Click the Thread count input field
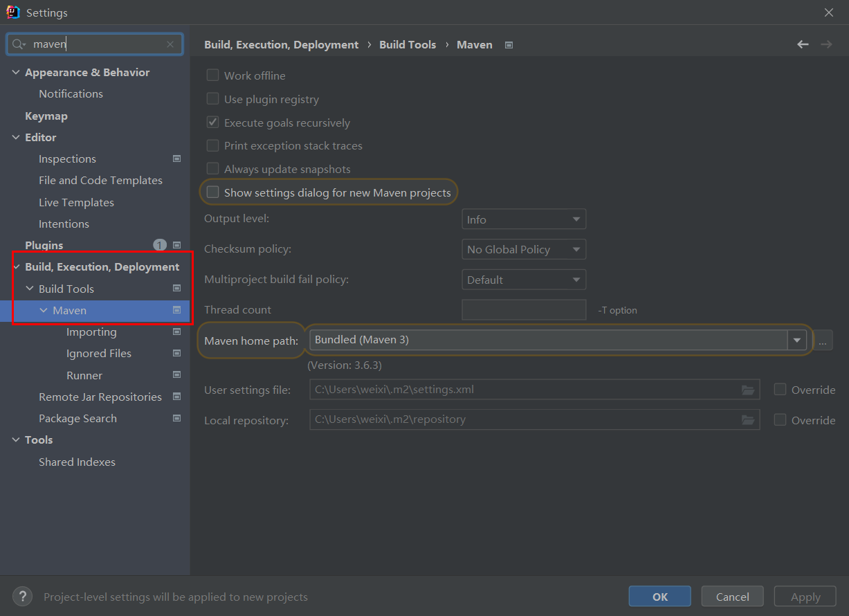Image resolution: width=849 pixels, height=616 pixels. point(523,310)
